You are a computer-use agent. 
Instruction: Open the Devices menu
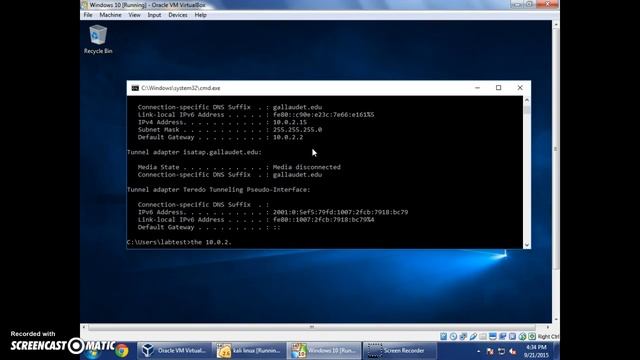tap(178, 15)
